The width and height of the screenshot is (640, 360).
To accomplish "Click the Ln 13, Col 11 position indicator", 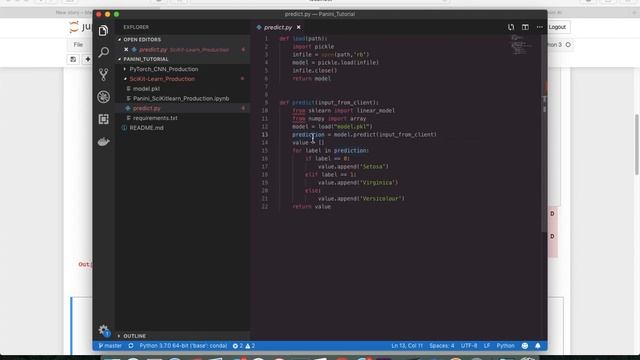I will click(x=407, y=346).
